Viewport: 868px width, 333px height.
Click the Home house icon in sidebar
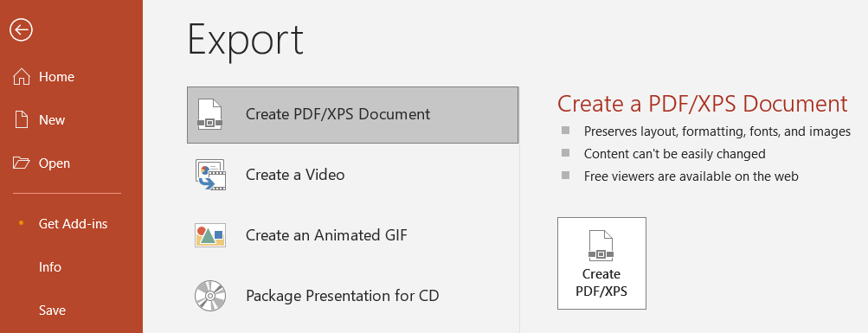[21, 77]
